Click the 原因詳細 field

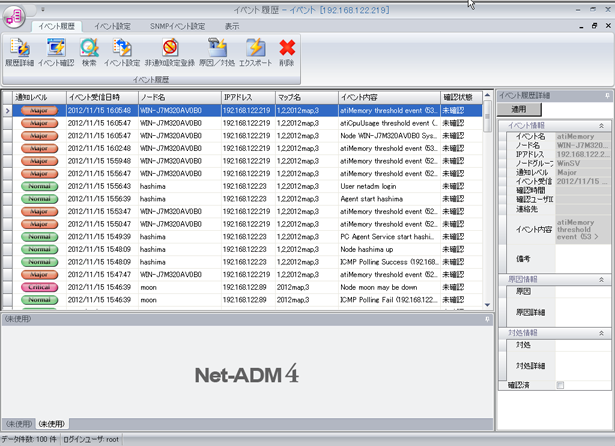click(583, 312)
